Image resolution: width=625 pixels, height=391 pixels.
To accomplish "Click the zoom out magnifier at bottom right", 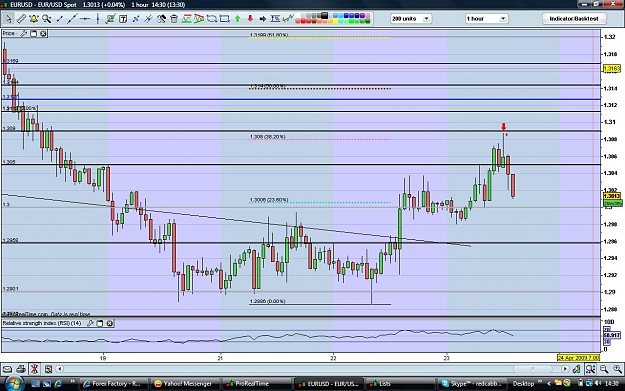I will pyautogui.click(x=604, y=369).
